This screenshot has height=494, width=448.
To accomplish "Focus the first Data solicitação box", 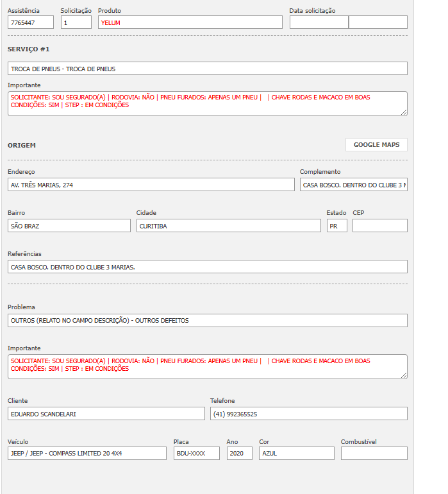I will click(x=319, y=22).
